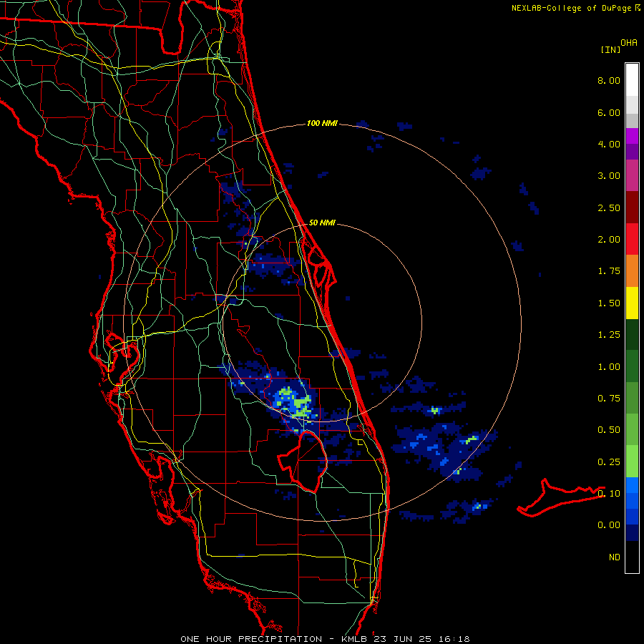Click the 0.75 medium green legend swatch
Image resolution: width=644 pixels, height=644 pixels.
tap(632, 398)
